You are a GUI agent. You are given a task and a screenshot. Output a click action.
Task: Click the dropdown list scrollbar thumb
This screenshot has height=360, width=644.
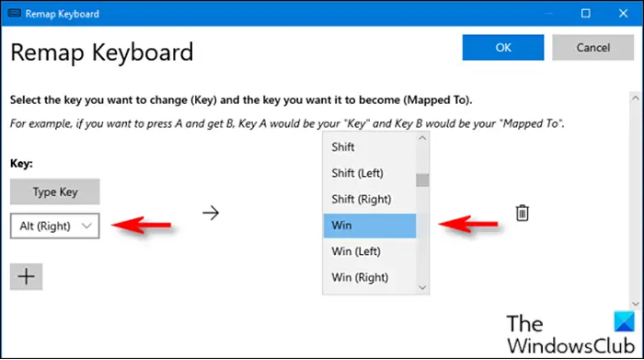click(422, 180)
